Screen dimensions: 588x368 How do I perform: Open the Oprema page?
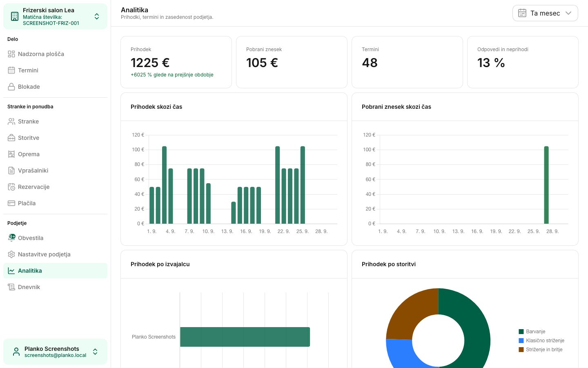[x=56, y=154]
